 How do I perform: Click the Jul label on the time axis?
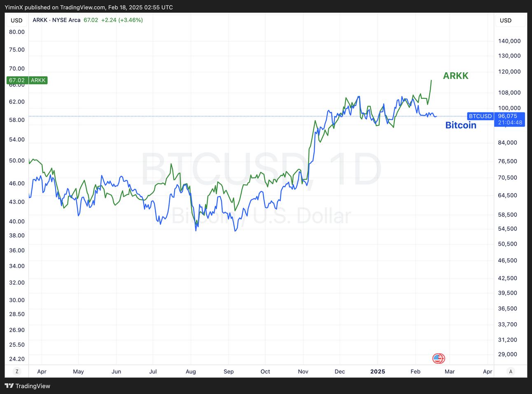[x=153, y=371]
